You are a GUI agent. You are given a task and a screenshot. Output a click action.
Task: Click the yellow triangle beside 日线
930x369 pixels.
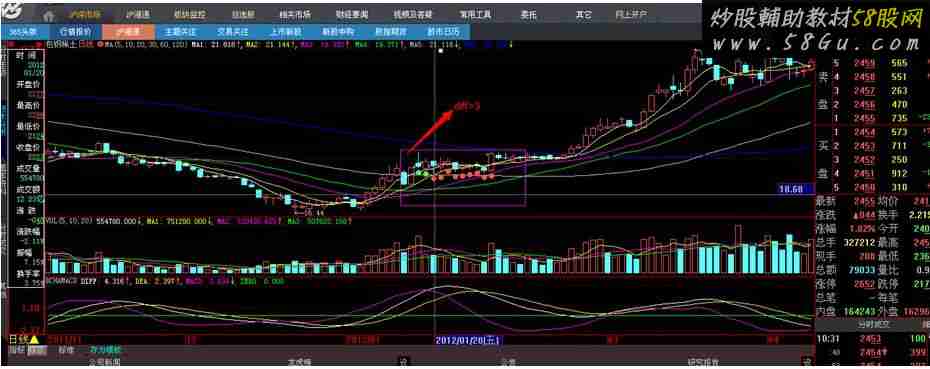click(x=34, y=340)
